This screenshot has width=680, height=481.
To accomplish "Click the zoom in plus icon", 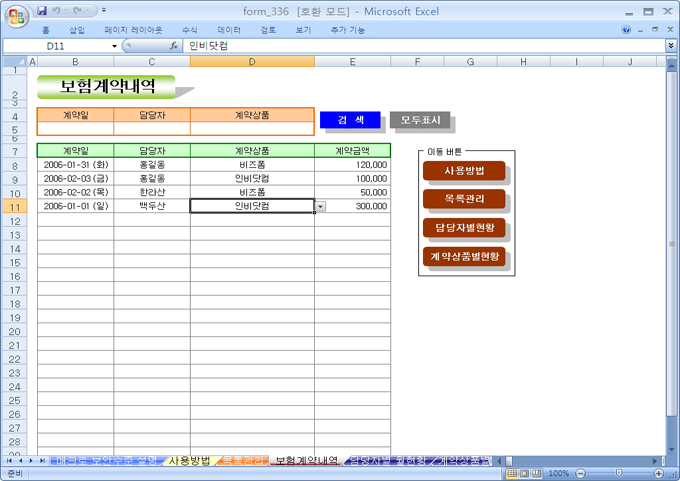I will tap(660, 473).
